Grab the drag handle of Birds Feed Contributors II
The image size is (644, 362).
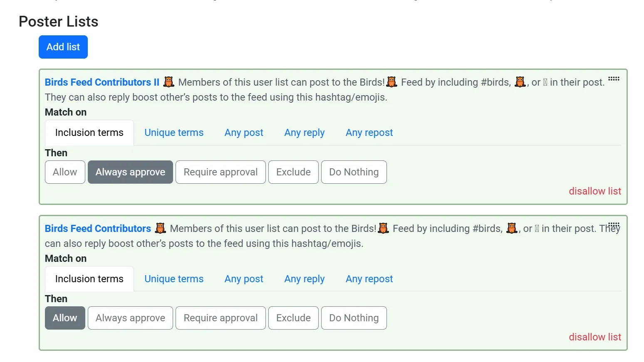tap(614, 79)
